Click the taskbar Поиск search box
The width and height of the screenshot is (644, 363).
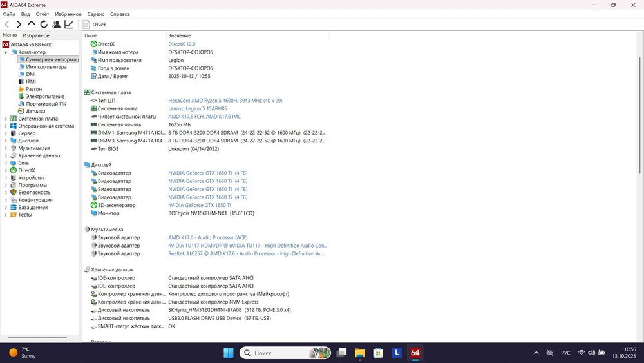point(285,353)
